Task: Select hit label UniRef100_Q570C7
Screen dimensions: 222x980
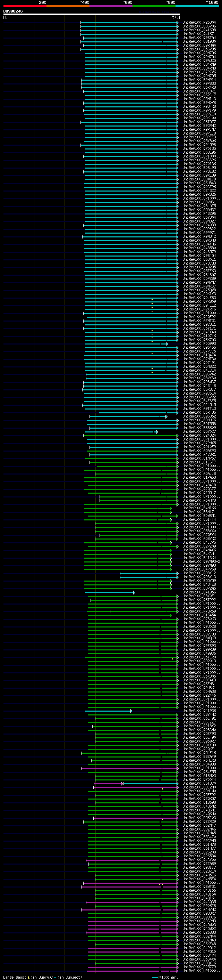Action: point(199,431)
